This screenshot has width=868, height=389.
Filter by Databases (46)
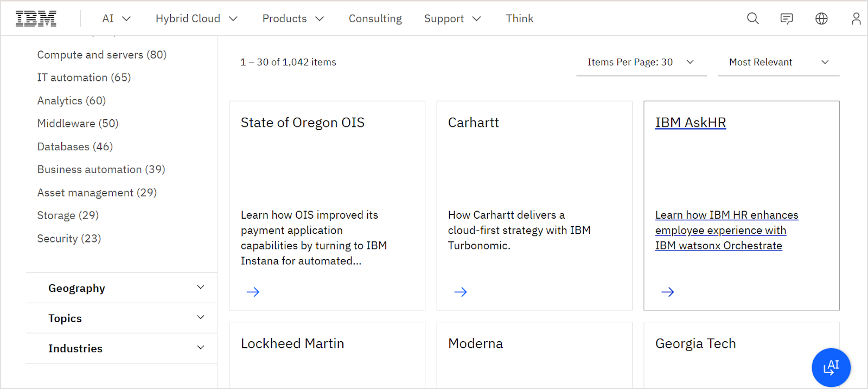75,146
